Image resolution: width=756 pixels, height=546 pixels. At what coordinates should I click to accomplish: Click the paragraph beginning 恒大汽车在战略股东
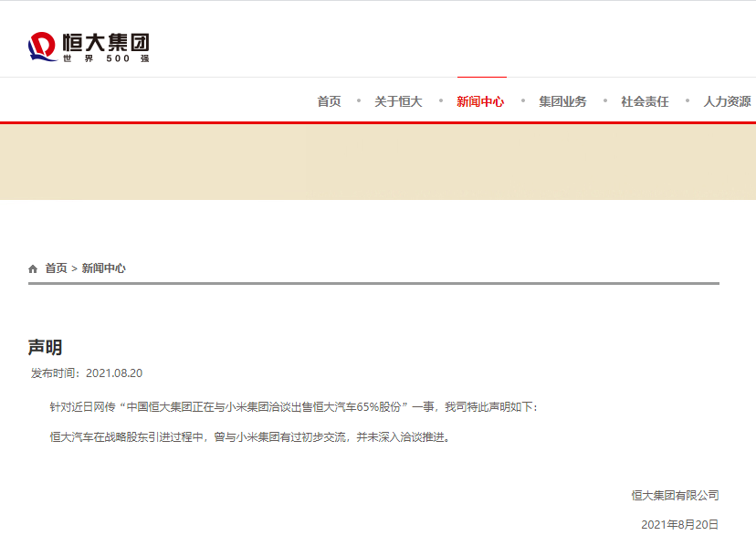[x=250, y=437]
